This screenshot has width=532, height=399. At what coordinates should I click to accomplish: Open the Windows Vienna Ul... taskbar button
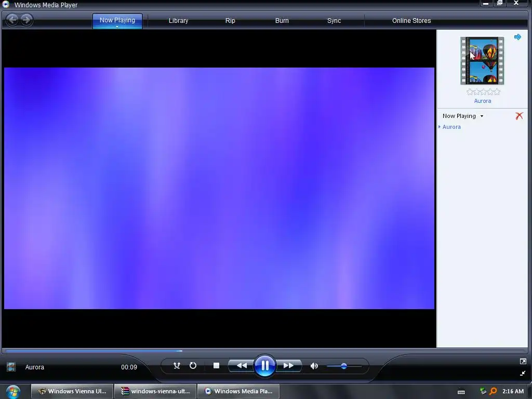coord(72,391)
